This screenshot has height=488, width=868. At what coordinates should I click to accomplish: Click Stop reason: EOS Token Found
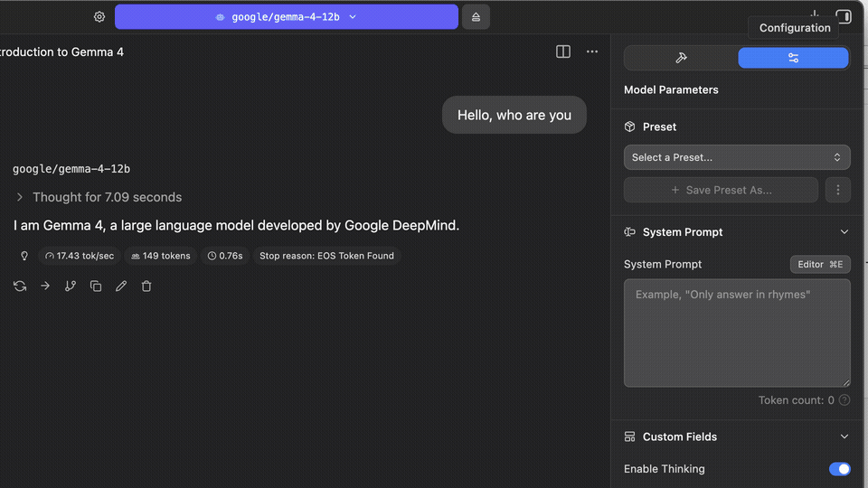pos(326,256)
